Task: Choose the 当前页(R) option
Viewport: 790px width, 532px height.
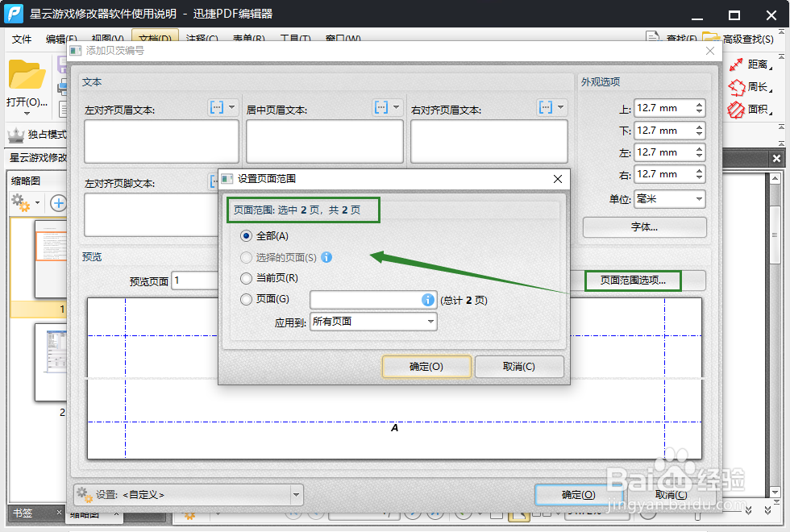Action: click(x=247, y=278)
